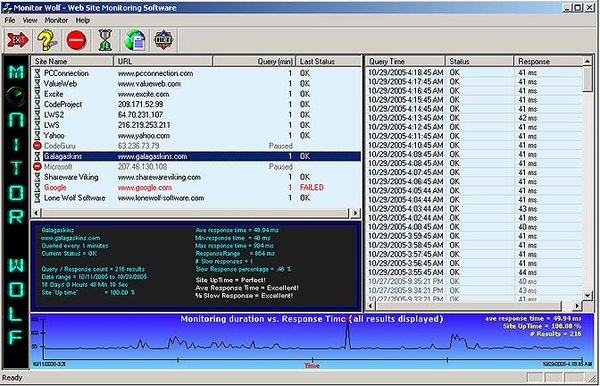The height and width of the screenshot is (386, 600).
Task: Select the failed Google site row
Action: [196, 187]
